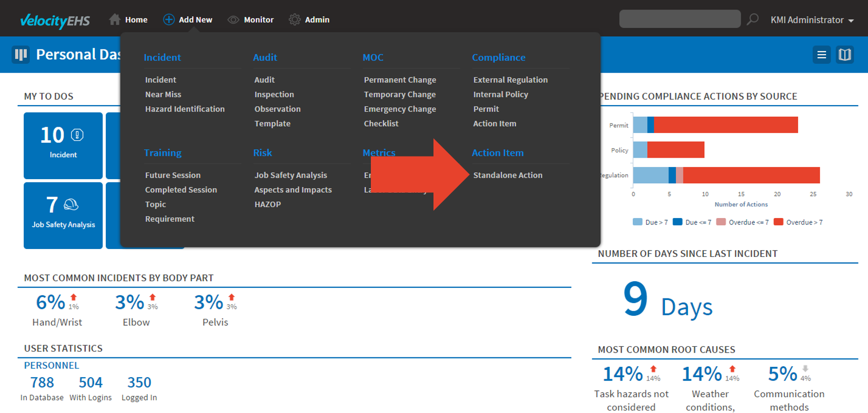The height and width of the screenshot is (413, 868).
Task: Toggle the Due > 7 legend entry
Action: 650,222
